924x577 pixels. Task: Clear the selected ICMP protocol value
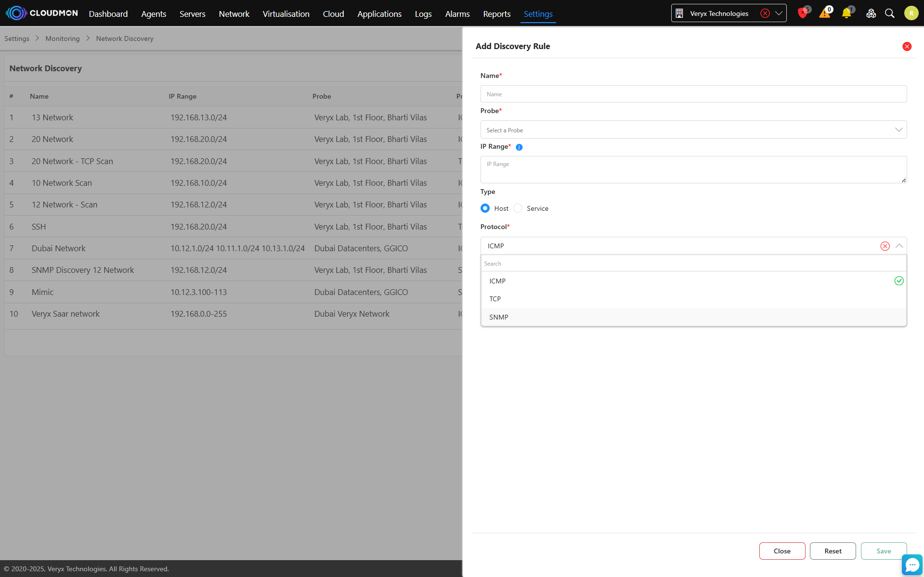(885, 246)
